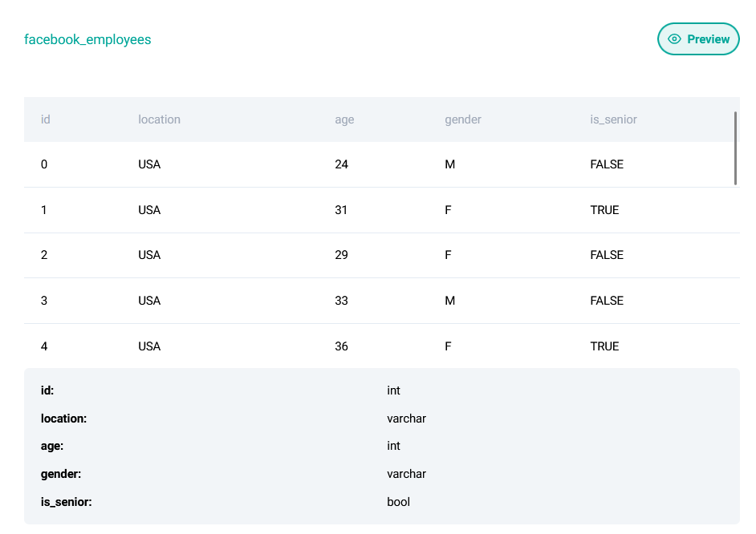Select the row with id 0
756x534 pixels.
tap(321, 164)
